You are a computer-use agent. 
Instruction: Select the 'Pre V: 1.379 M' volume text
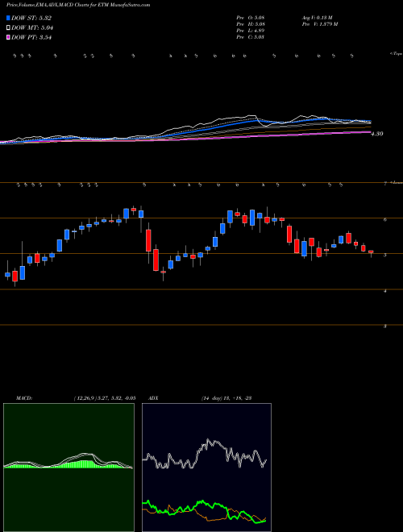click(x=321, y=24)
